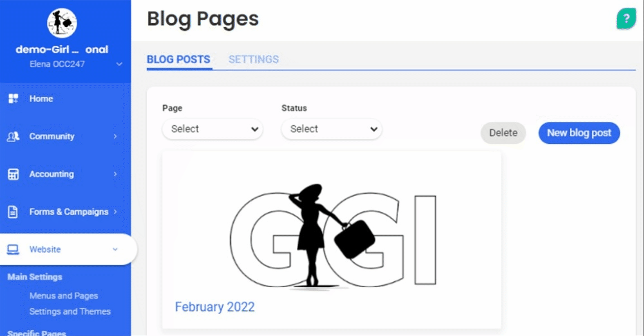The height and width of the screenshot is (336, 644).
Task: Click the Accounting calculator icon
Action: pyautogui.click(x=13, y=174)
